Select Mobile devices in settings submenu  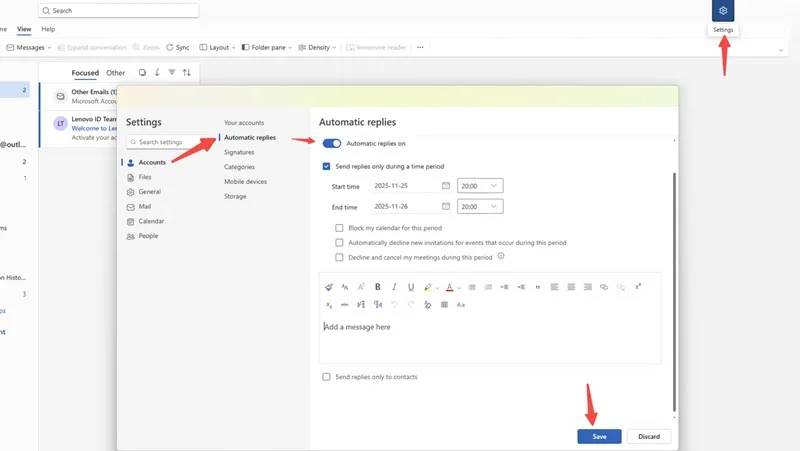point(245,182)
